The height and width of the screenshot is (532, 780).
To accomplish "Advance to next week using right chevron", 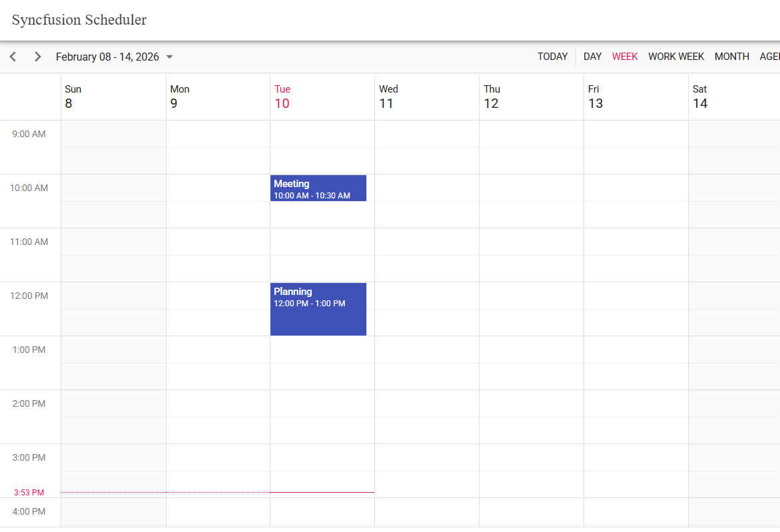I will coord(38,57).
